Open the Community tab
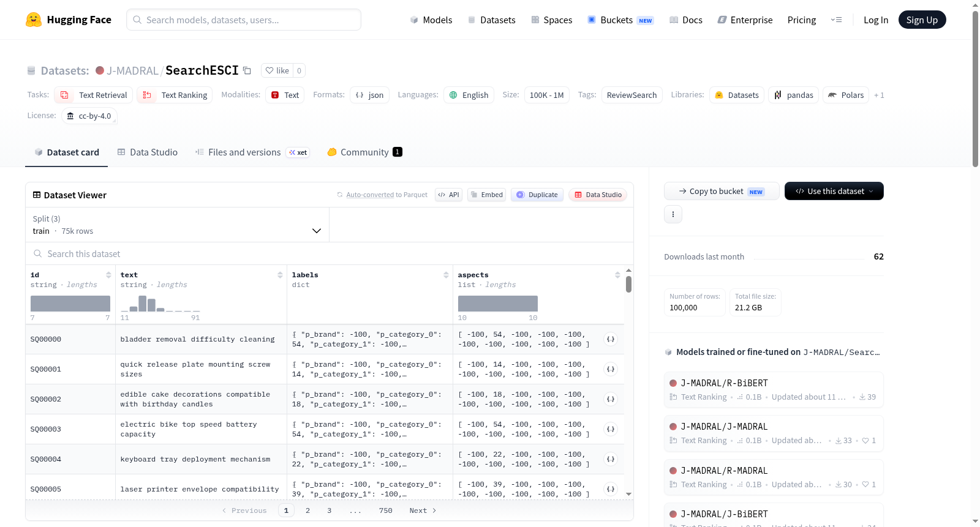The height and width of the screenshot is (527, 980). tap(364, 152)
